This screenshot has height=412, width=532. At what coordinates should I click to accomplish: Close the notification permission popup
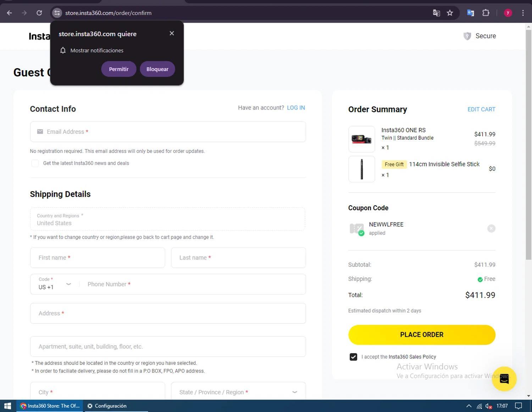coord(172,33)
